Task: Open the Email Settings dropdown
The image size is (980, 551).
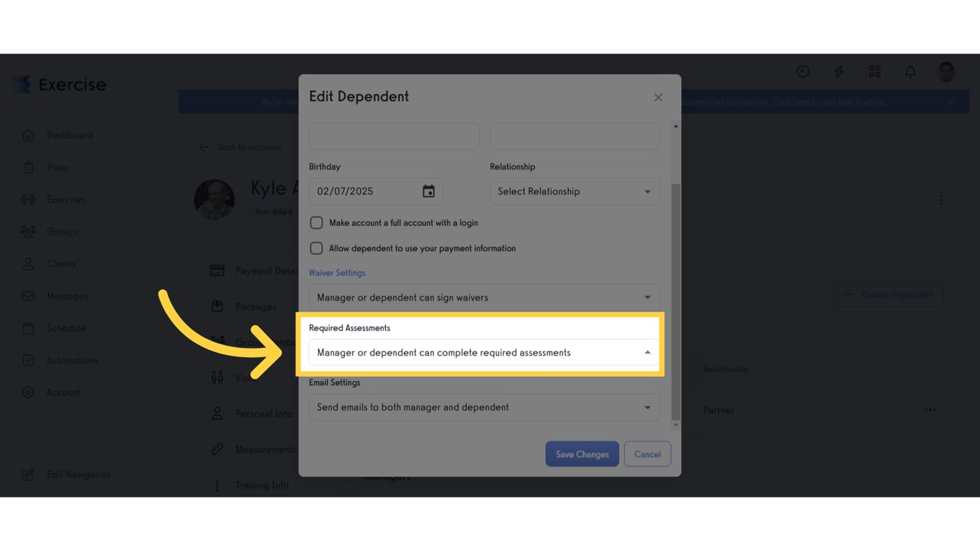Action: pos(484,407)
